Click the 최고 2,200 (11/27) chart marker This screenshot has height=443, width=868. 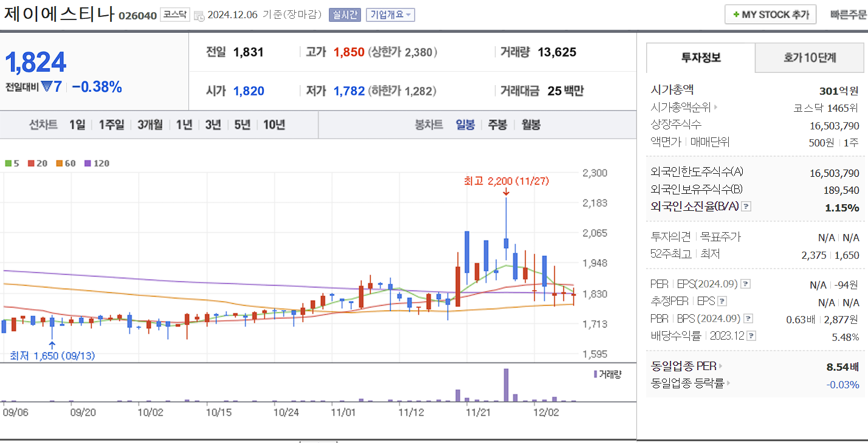pos(506,181)
